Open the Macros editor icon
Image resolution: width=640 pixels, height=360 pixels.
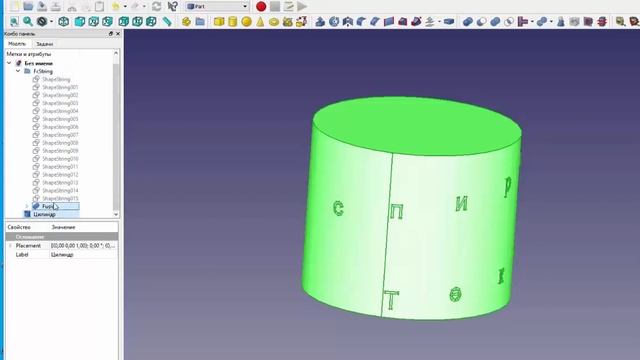[x=289, y=6]
